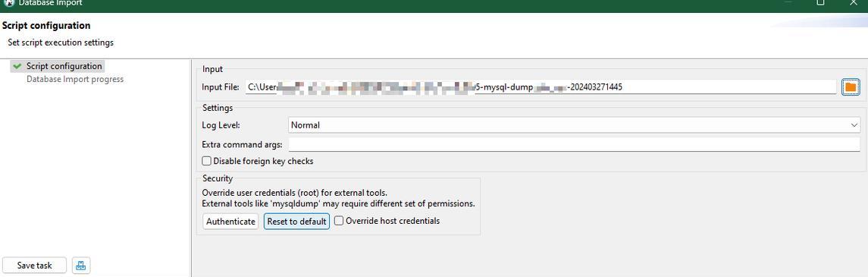
Task: Focus the Extra command args field
Action: pos(574,145)
